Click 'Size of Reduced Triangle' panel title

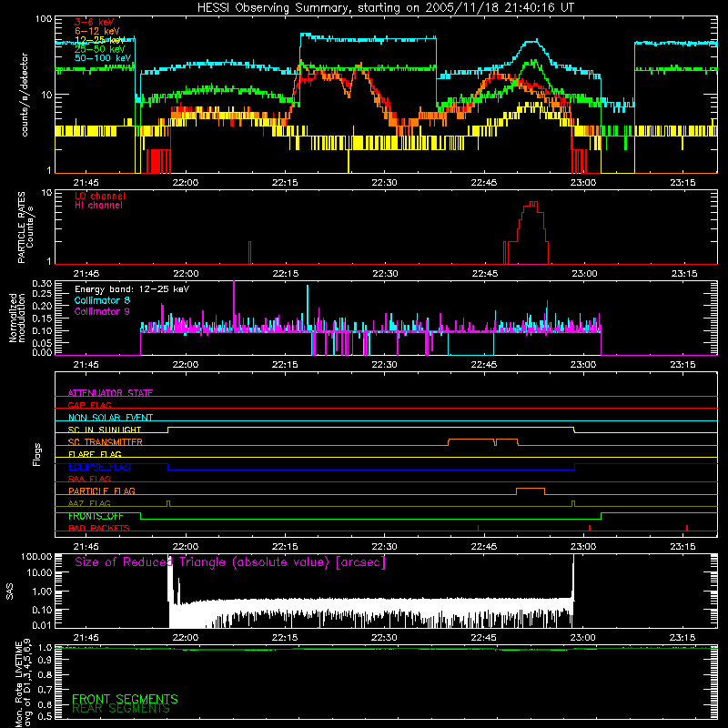230,562
